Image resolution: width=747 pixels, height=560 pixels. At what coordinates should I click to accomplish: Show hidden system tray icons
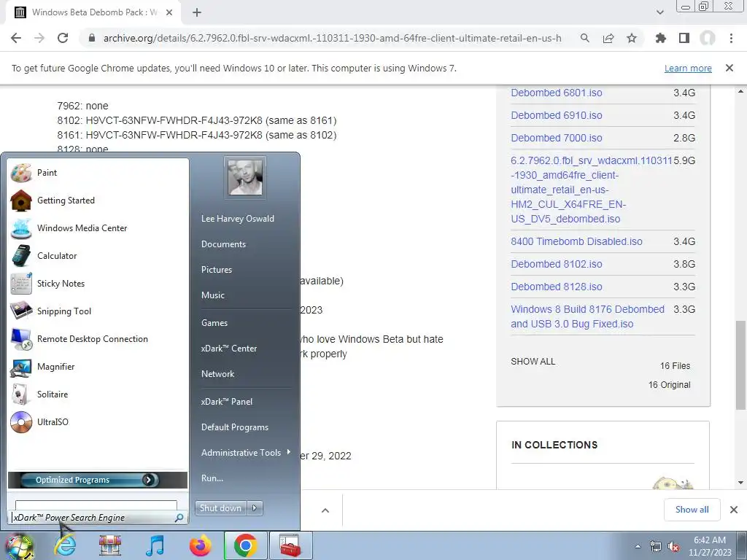pyautogui.click(x=638, y=546)
